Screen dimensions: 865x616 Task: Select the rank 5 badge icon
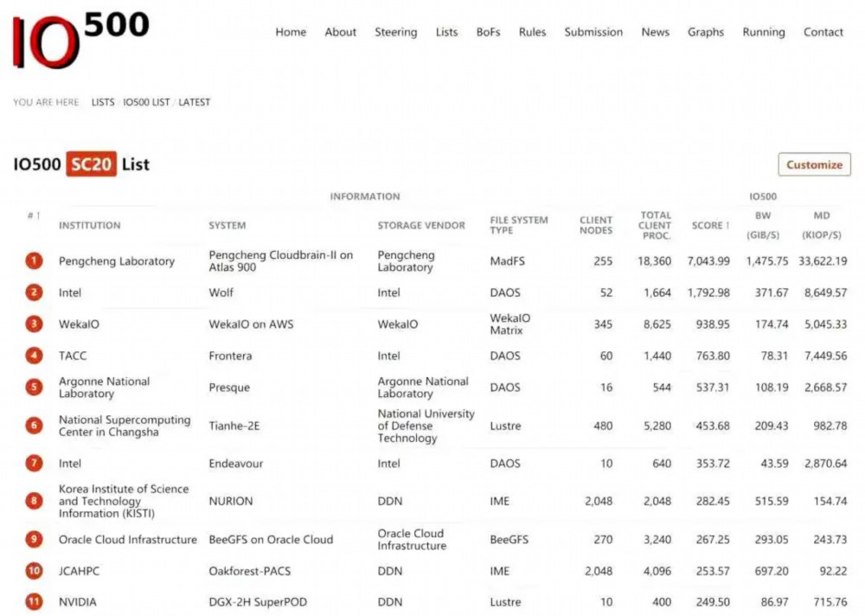click(x=34, y=388)
